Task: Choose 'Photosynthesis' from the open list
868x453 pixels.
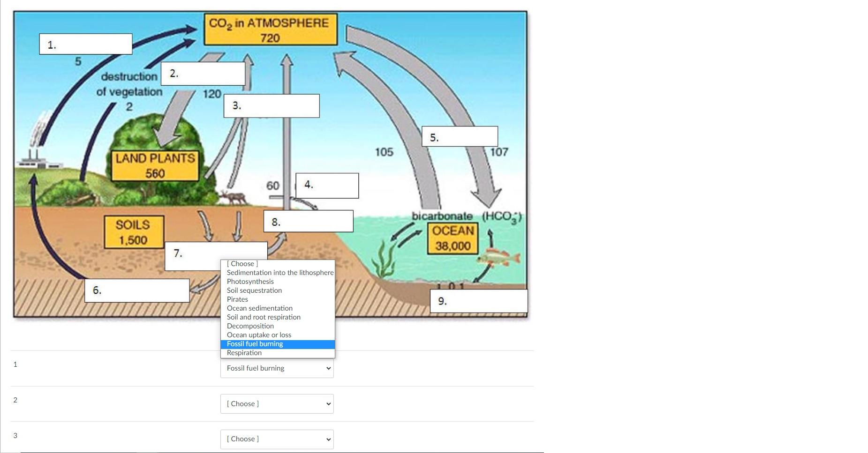Action: (x=278, y=282)
